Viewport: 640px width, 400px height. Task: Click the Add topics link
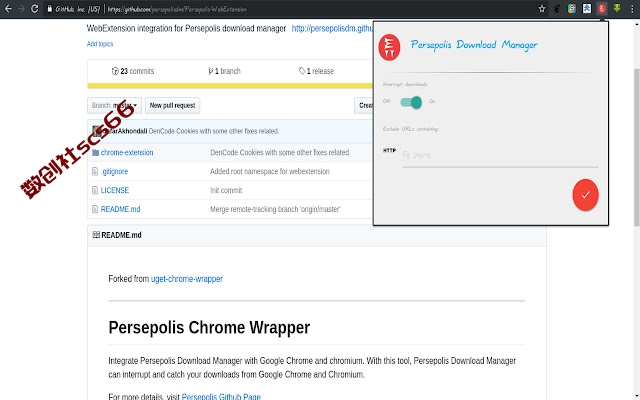click(100, 44)
